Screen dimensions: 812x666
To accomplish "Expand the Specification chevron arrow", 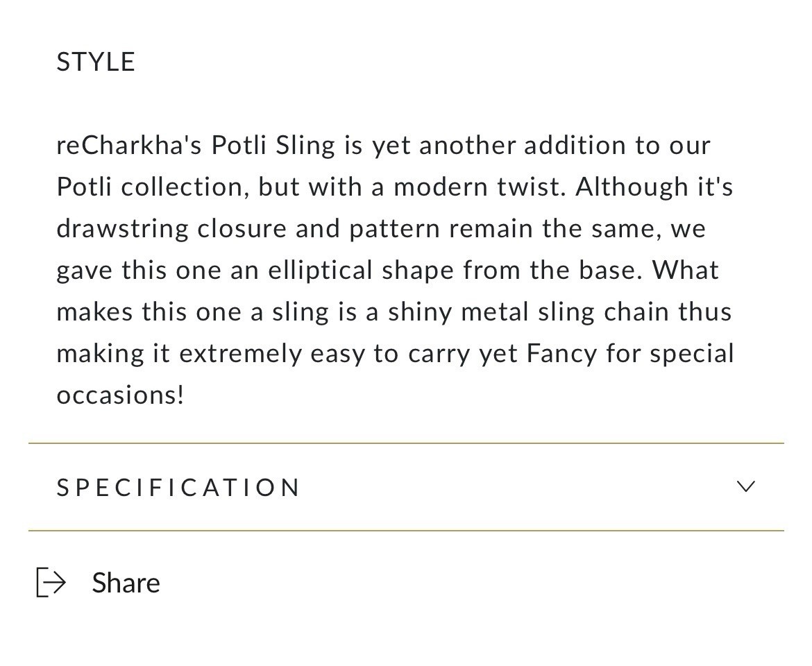I will 745,486.
